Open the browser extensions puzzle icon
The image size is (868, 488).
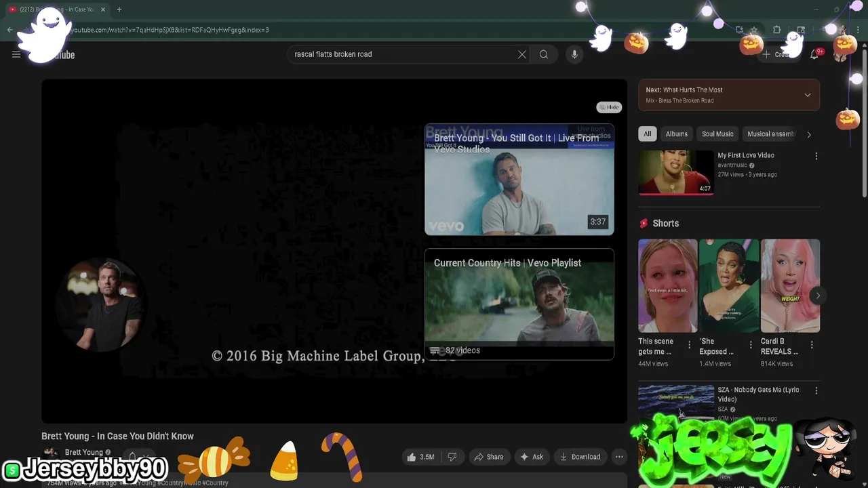(777, 30)
